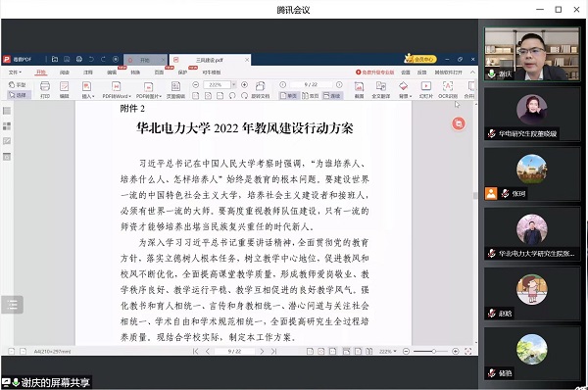Viewport: 588px width, 390px height.
Task: Open the PDF转Word dropdown arrow
Action: click(129, 96)
